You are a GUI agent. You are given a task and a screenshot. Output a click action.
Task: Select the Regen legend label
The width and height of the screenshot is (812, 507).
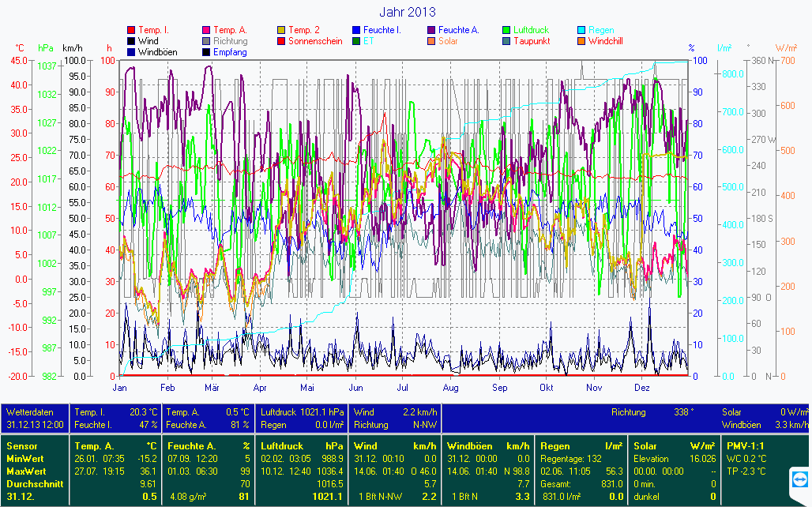coord(601,30)
